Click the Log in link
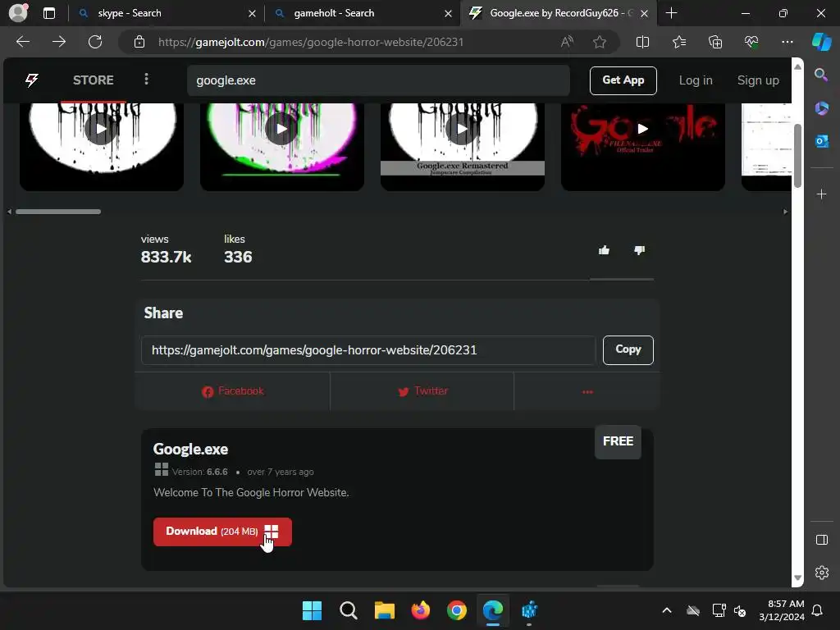The height and width of the screenshot is (630, 840). click(x=696, y=80)
